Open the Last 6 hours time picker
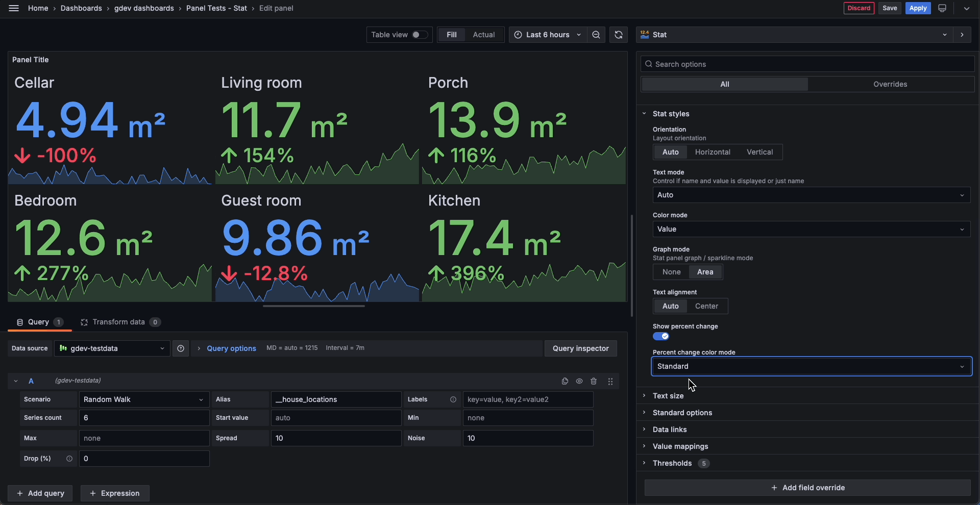The width and height of the screenshot is (980, 505). (x=547, y=35)
